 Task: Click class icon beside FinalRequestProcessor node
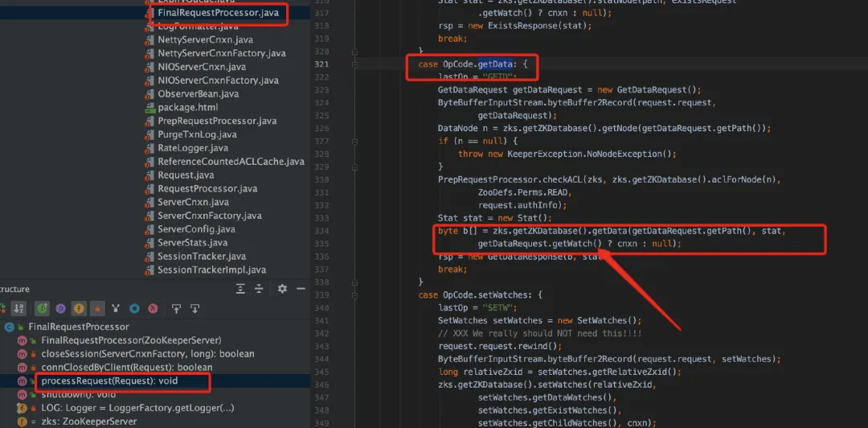(x=9, y=327)
